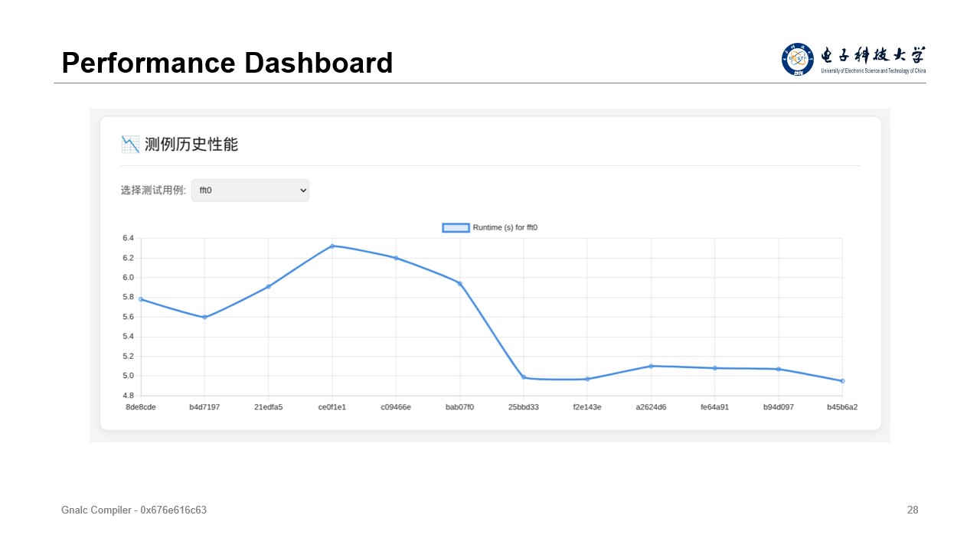Click the data point above a2624d6
The image size is (980, 551).
click(651, 366)
